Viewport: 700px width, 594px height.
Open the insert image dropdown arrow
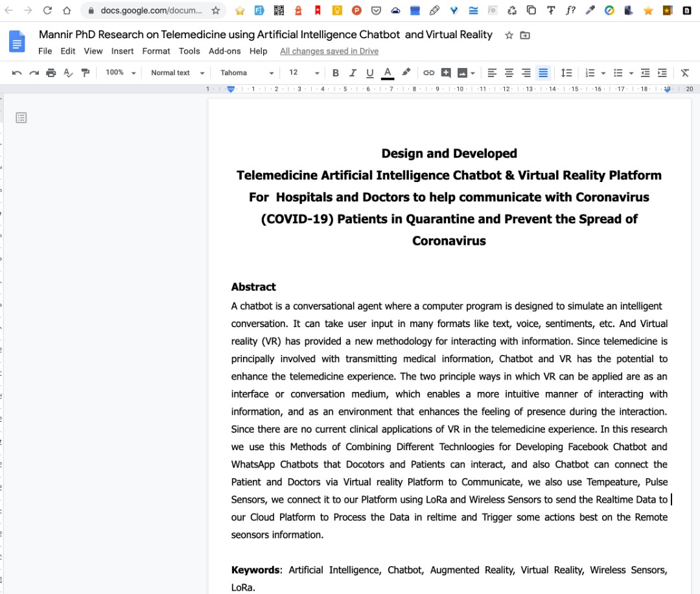tap(472, 73)
